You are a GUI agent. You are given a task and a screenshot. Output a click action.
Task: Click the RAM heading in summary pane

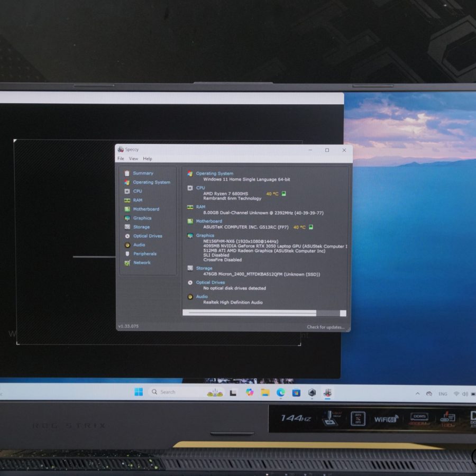click(x=200, y=207)
